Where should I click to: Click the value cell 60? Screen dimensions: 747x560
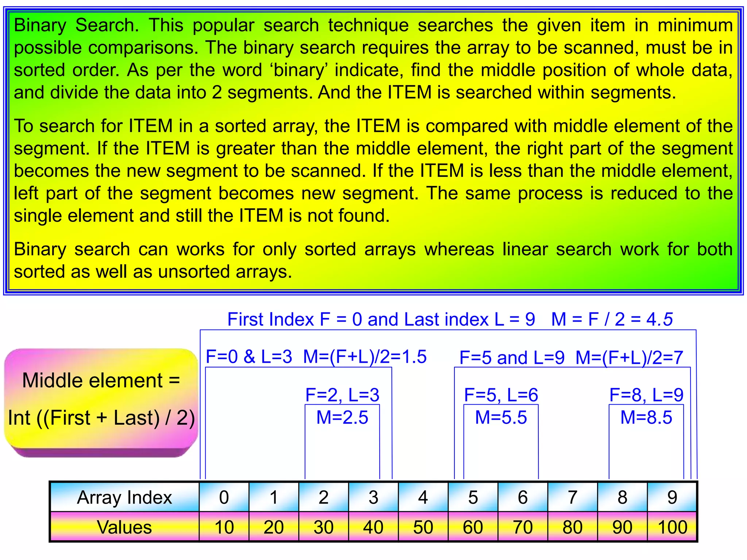tap(473, 527)
